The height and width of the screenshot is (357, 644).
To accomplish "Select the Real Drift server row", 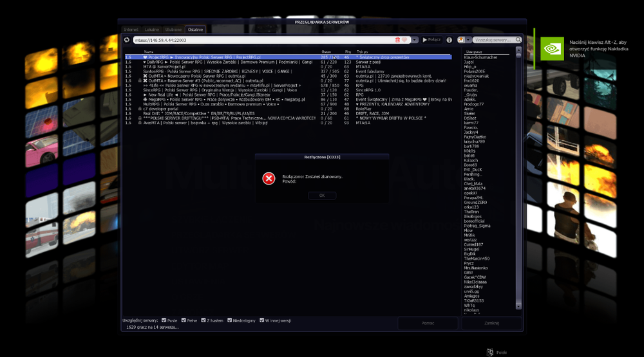I will pos(288,113).
